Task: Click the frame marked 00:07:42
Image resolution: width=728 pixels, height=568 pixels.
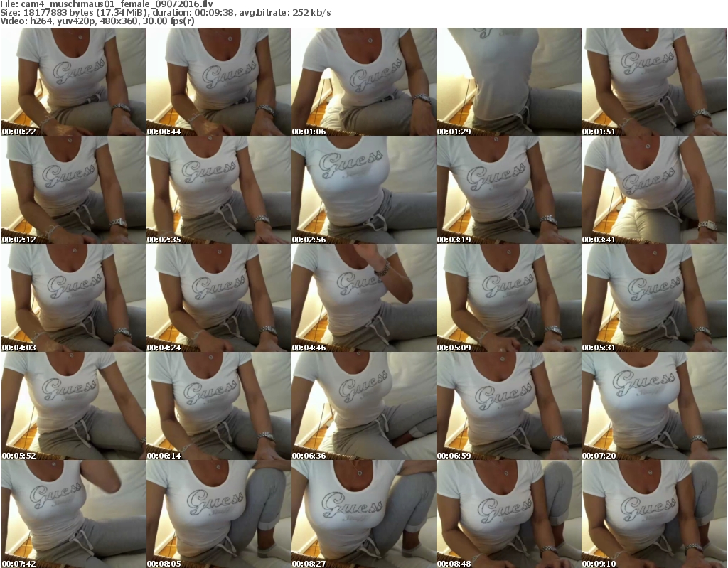Action: [73, 514]
